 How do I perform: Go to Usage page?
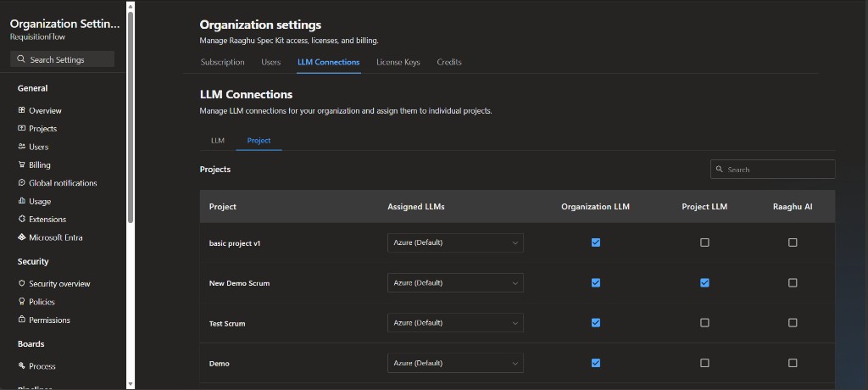point(40,201)
